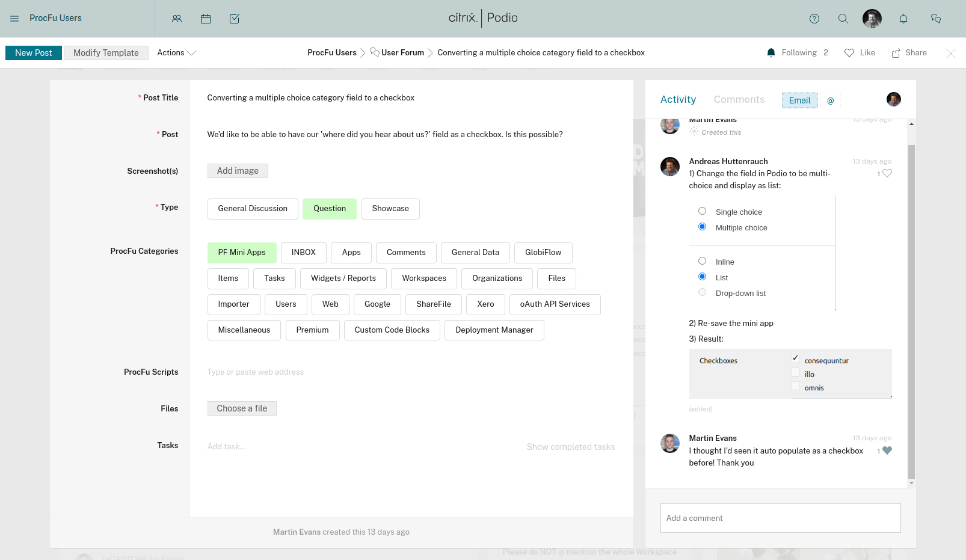Click the New Post button
This screenshot has width=966, height=560.
tap(34, 53)
